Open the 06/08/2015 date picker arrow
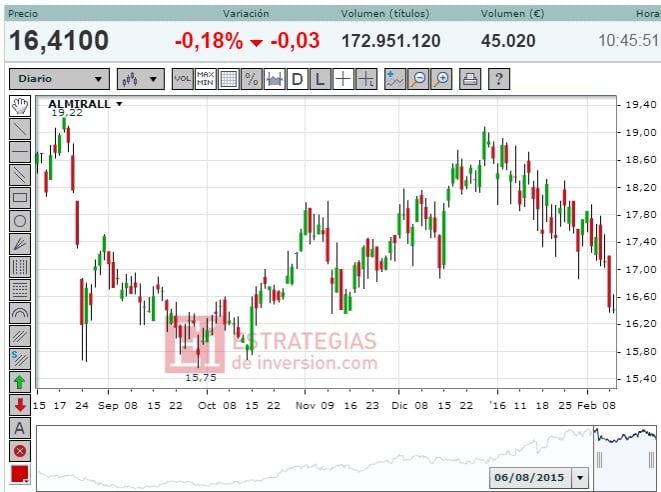 point(580,478)
